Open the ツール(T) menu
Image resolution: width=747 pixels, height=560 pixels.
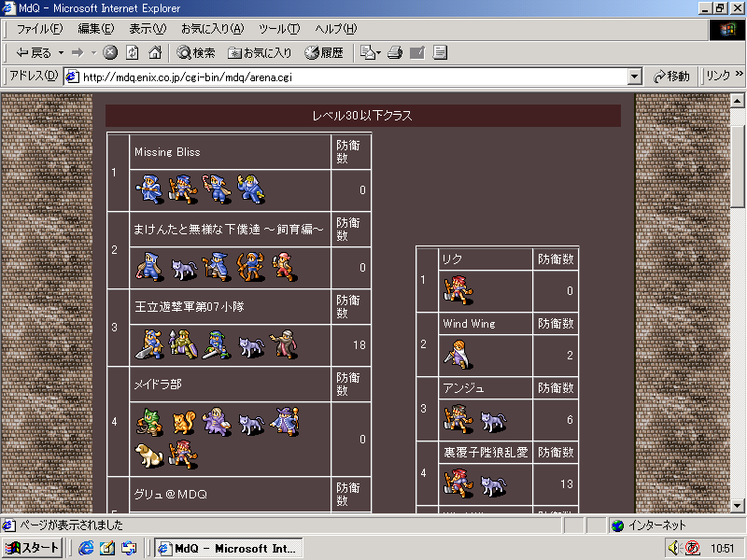(x=279, y=29)
